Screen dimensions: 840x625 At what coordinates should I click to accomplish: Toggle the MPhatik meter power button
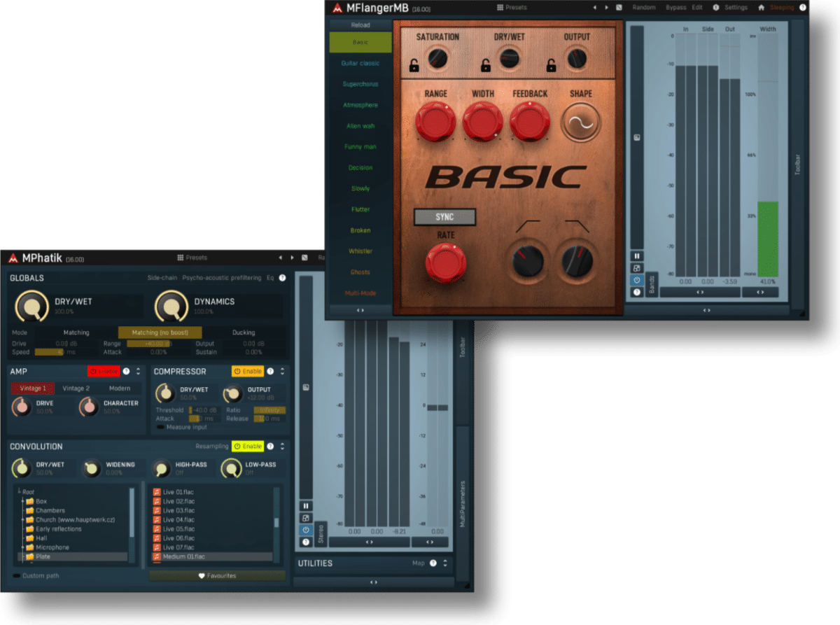click(306, 530)
